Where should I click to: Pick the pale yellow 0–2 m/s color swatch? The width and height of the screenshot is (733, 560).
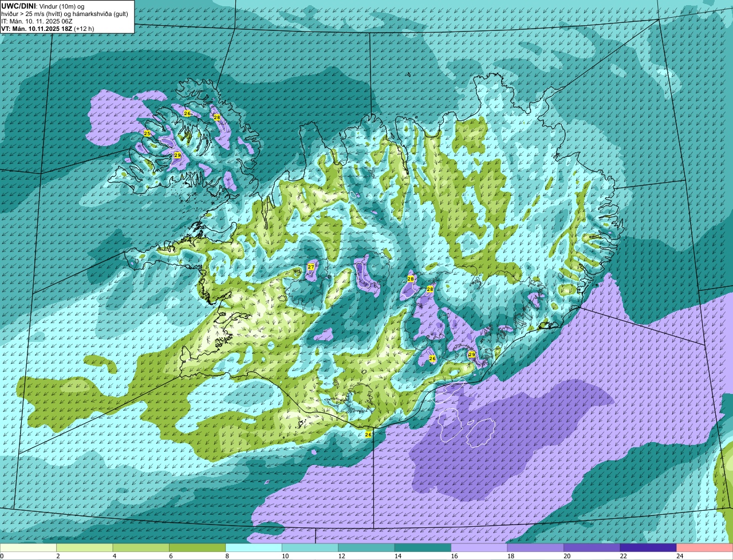(28, 547)
